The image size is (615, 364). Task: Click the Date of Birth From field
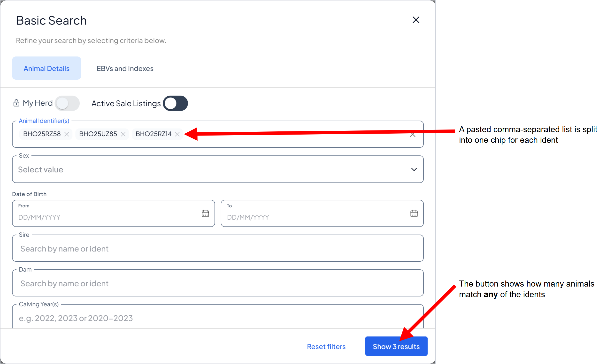pyautogui.click(x=113, y=213)
